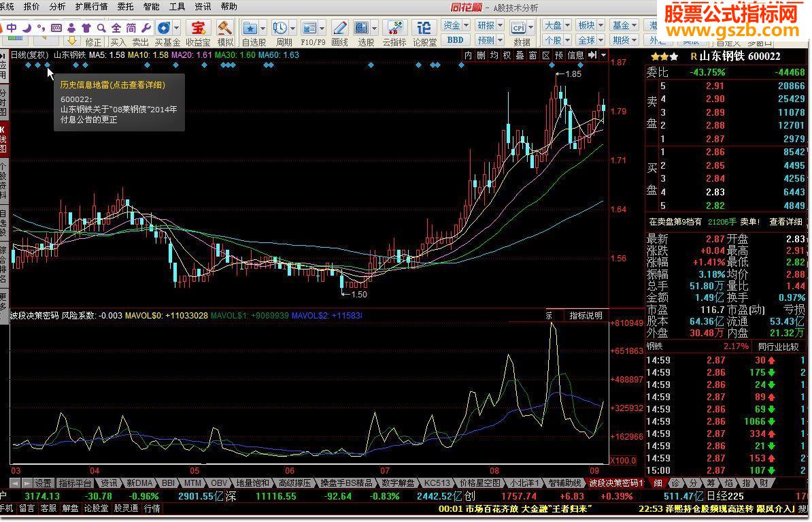The width and height of the screenshot is (812, 522).
Task: Open the 论股堂 forum icon
Action: pyautogui.click(x=424, y=27)
